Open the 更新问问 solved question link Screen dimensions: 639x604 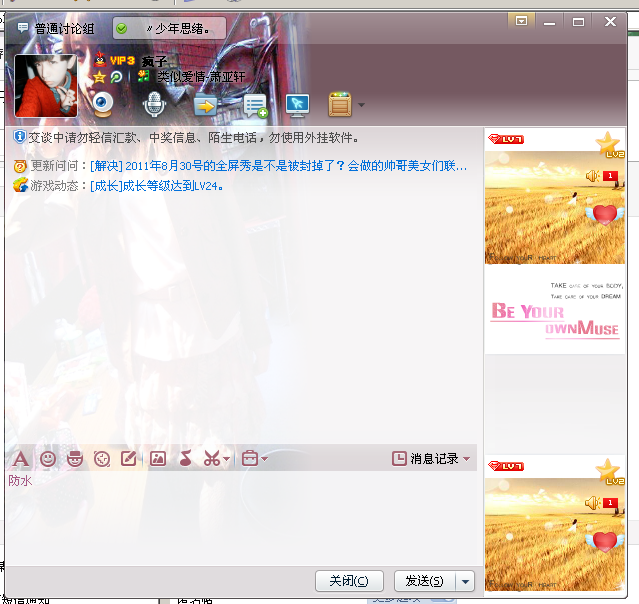pos(278,166)
